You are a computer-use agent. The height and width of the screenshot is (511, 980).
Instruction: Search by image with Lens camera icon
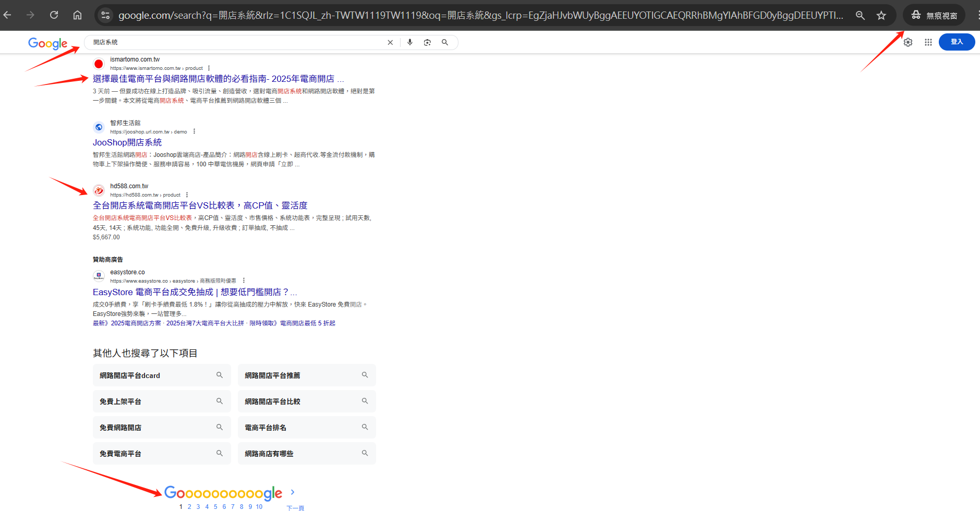427,42
